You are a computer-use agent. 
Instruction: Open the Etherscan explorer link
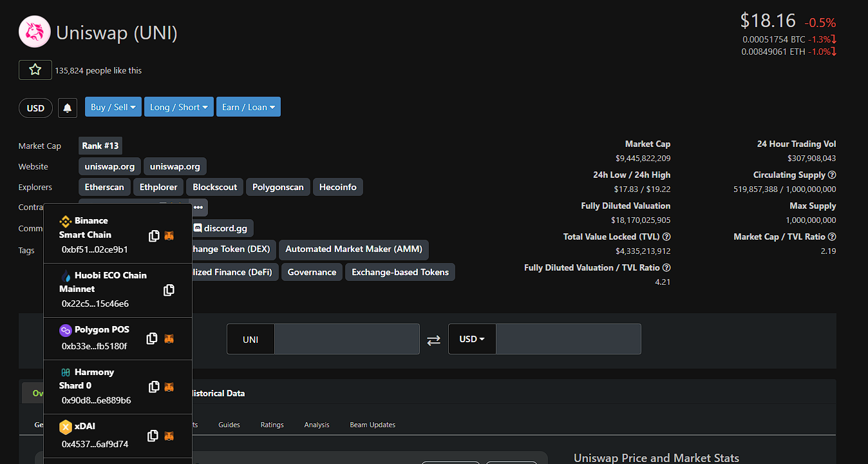104,187
